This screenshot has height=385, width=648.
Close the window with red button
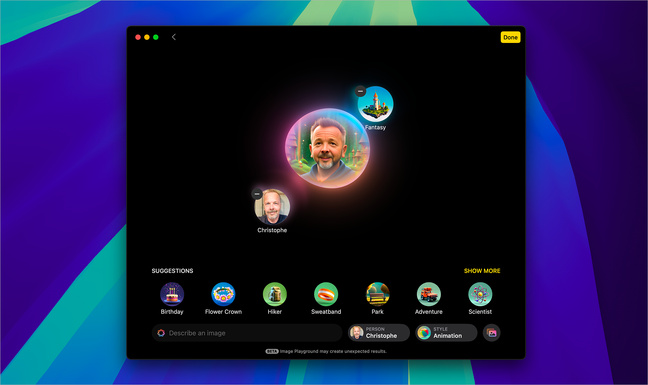(x=138, y=37)
